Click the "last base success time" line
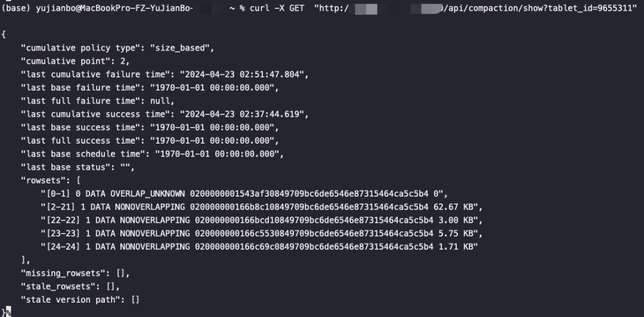This screenshot has width=644, height=317. click(150, 128)
